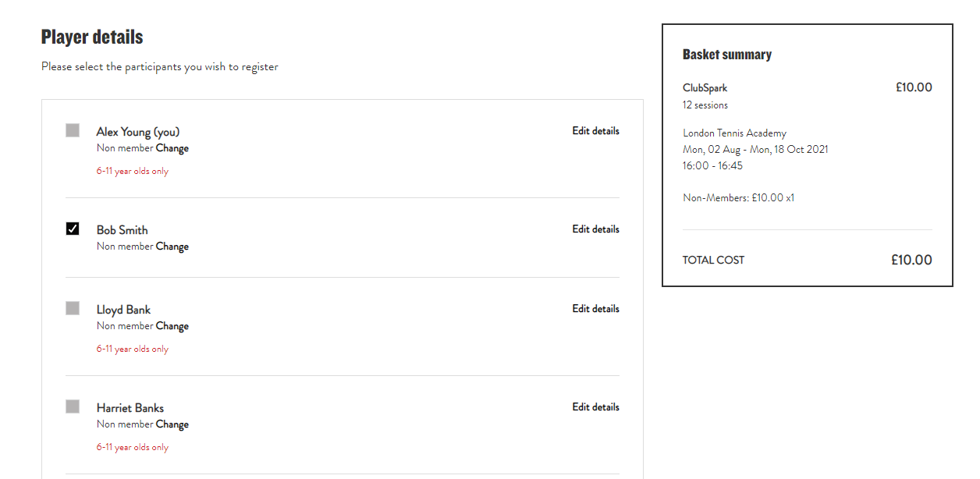Tick the checkbox for Alex Young
The width and height of the screenshot is (980, 479).
73,130
